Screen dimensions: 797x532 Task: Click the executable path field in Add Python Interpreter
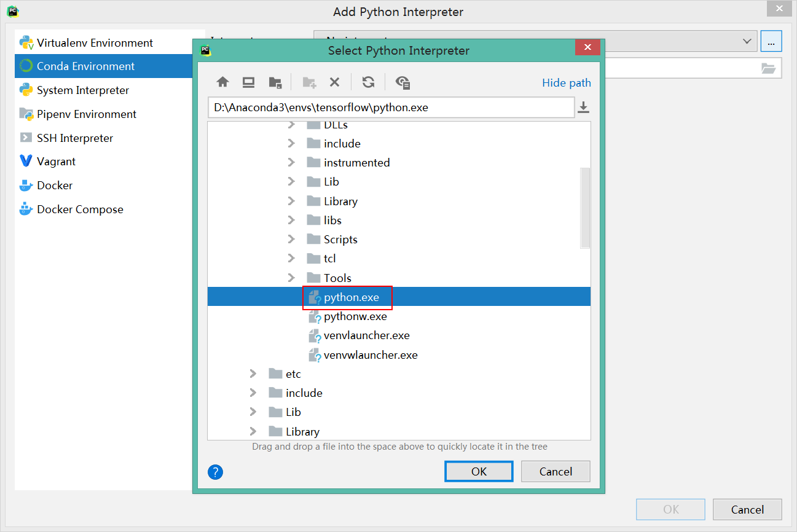click(693, 68)
